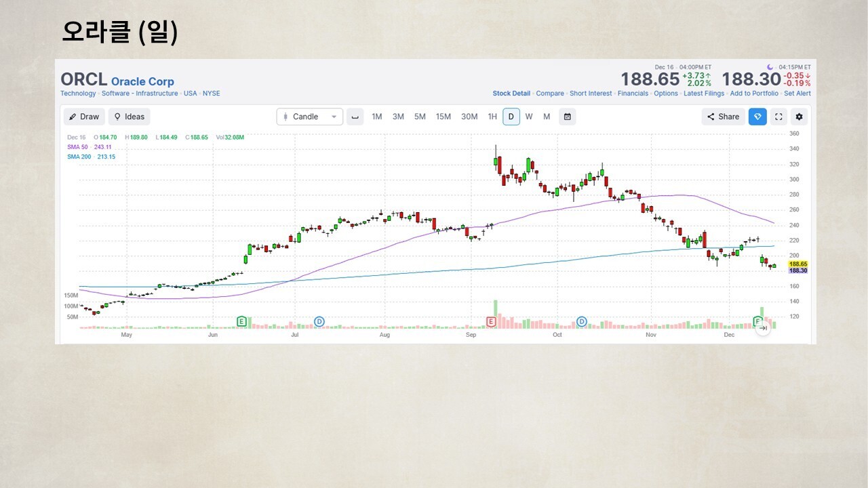Open the Draw tools button
Screen dimensions: 868x488
85,117
